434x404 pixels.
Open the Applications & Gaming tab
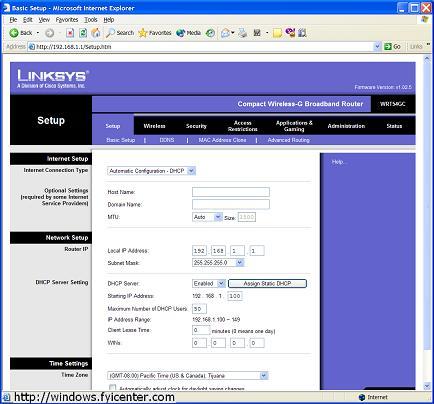(294, 126)
